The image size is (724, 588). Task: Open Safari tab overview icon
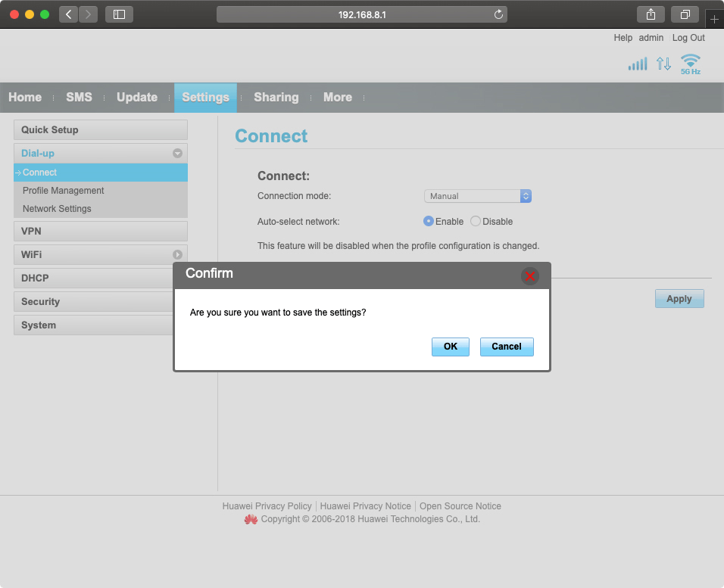[685, 14]
